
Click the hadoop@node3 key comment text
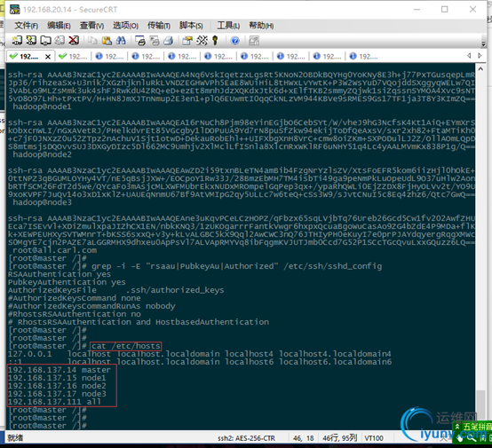[42, 202]
